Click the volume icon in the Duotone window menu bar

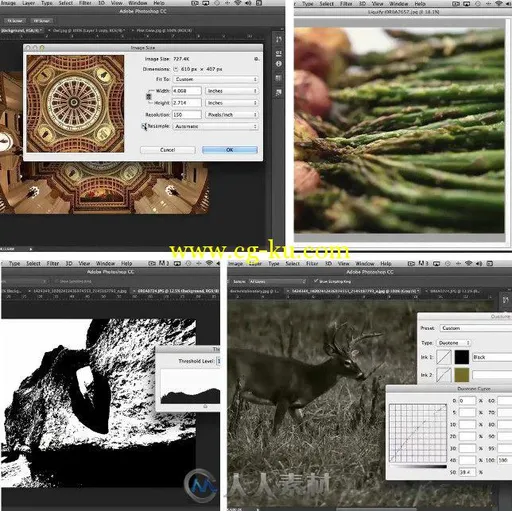[x=479, y=263]
